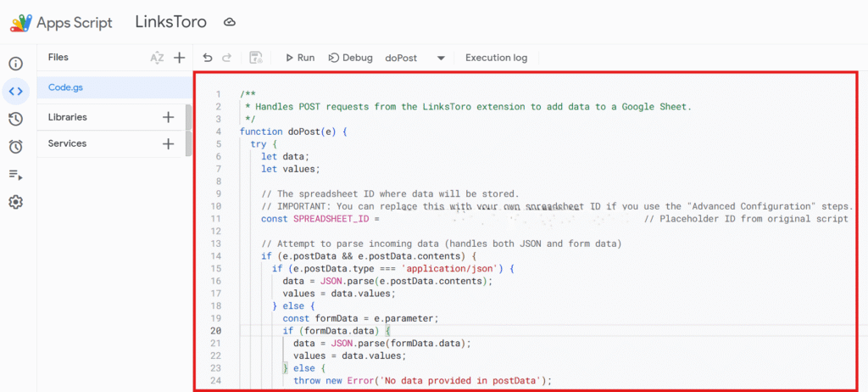Add a new file with plus icon
Screen dimensions: 868x392
pyautogui.click(x=179, y=58)
